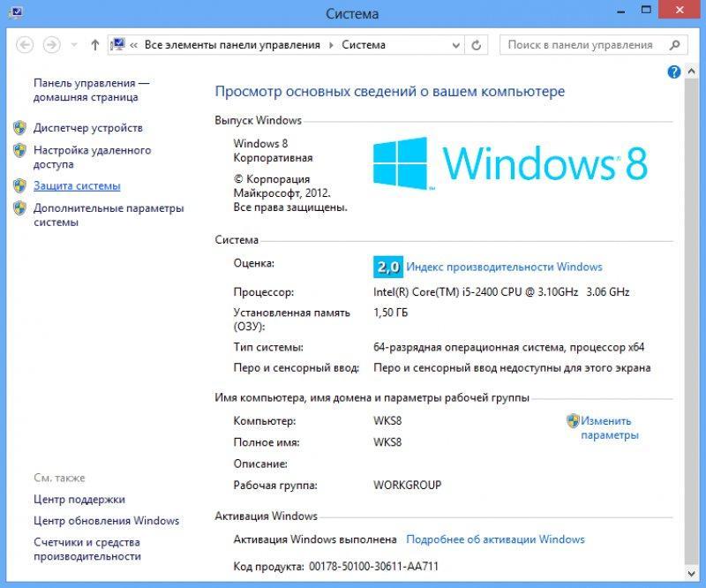The image size is (706, 588).
Task: Open the recent locations dropdown arrow
Action: coord(74,45)
